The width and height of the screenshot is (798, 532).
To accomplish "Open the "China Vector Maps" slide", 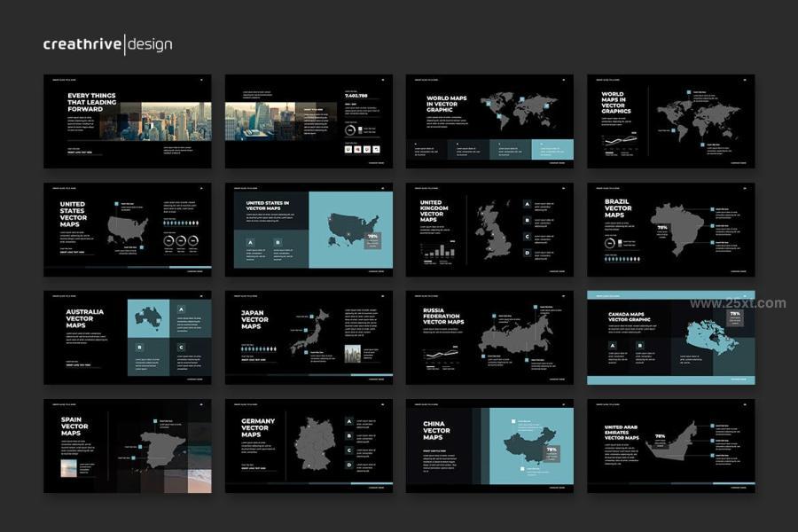I will coord(489,446).
